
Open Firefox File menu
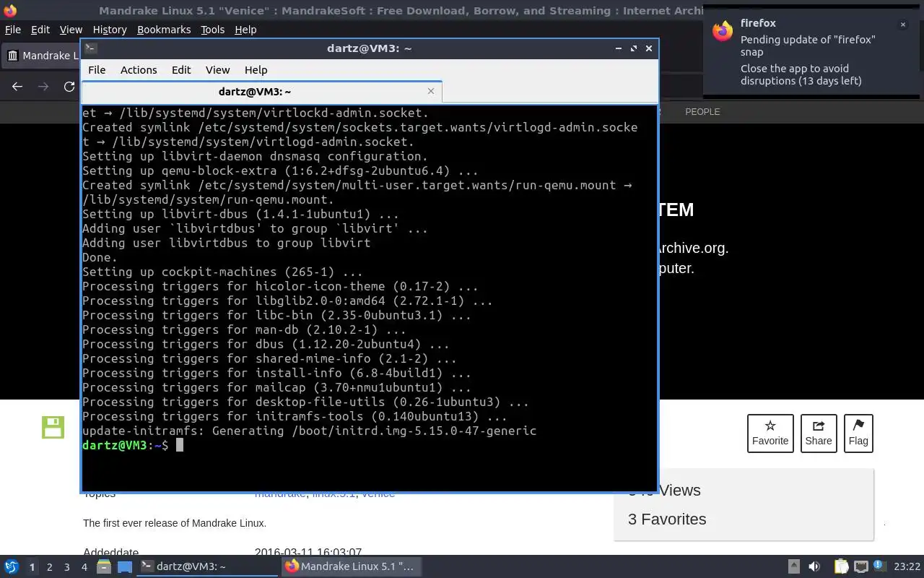pyautogui.click(x=12, y=30)
